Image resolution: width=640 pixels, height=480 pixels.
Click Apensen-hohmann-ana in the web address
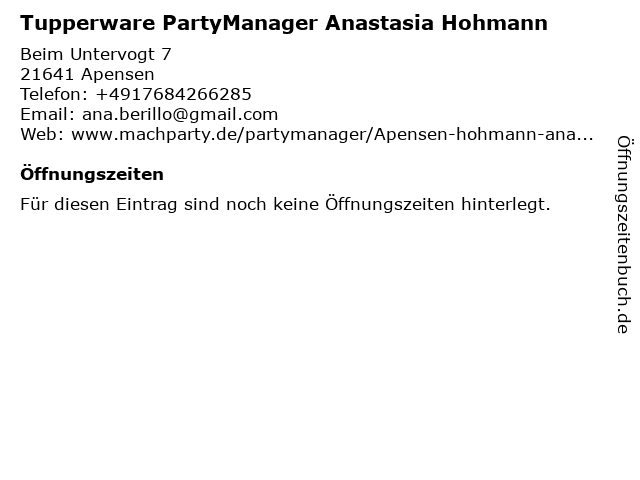point(474,134)
